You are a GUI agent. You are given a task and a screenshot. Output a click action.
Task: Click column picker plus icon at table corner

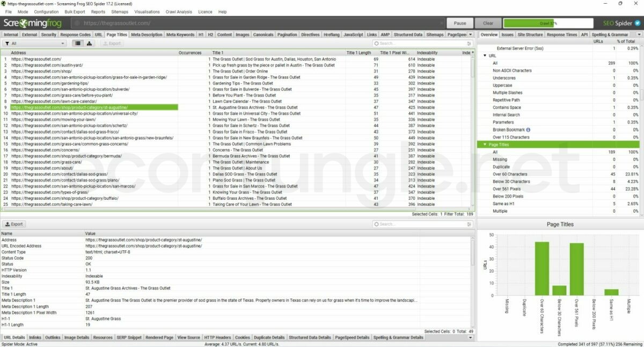[x=472, y=53]
